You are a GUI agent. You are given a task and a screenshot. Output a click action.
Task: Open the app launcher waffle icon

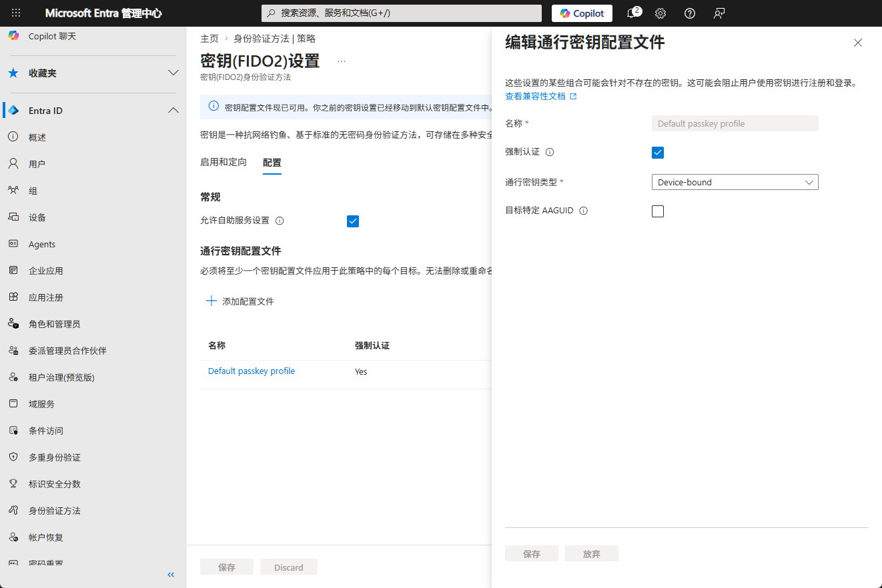pyautogui.click(x=16, y=13)
